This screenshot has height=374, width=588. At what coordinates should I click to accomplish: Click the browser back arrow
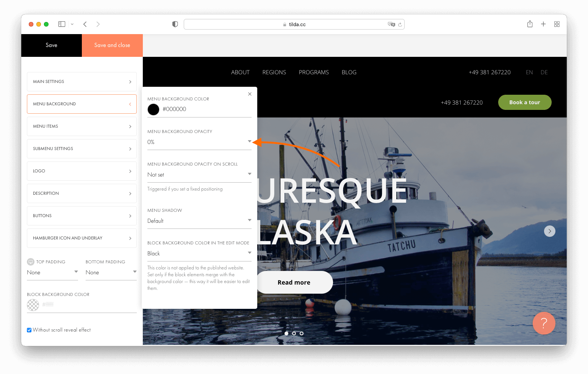[x=85, y=24]
